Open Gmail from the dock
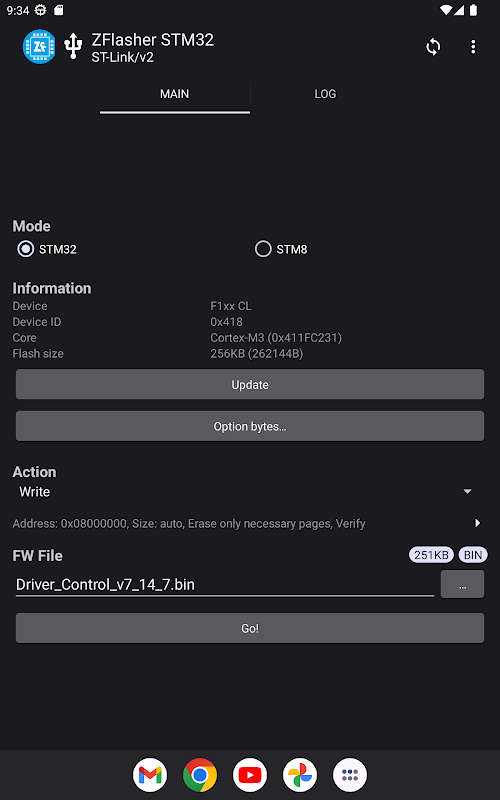 point(150,774)
